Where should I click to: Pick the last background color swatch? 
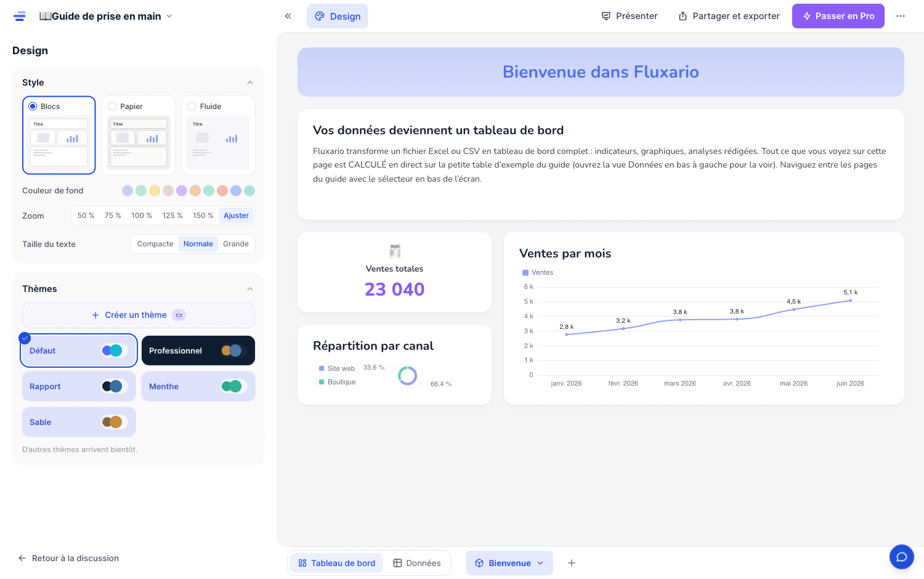pyautogui.click(x=249, y=191)
